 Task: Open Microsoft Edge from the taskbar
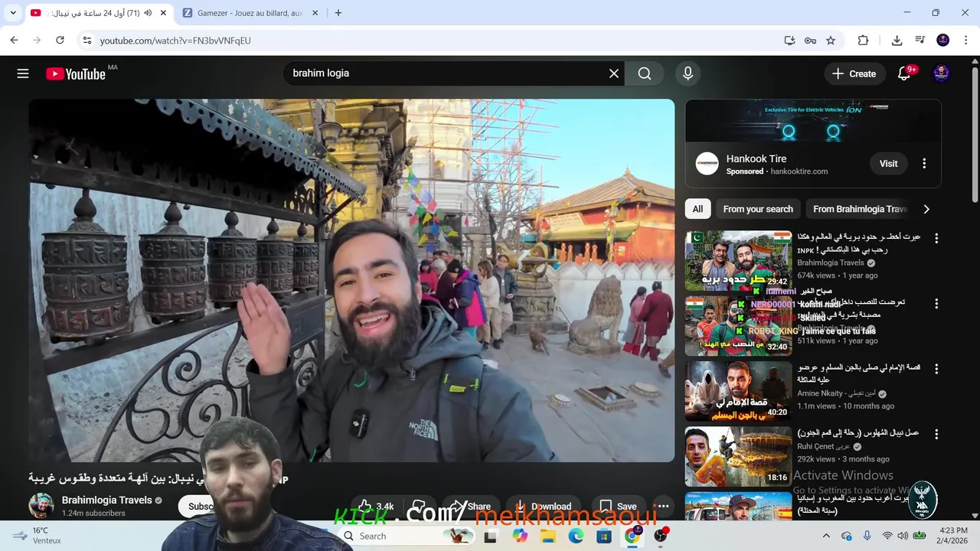[576, 536]
